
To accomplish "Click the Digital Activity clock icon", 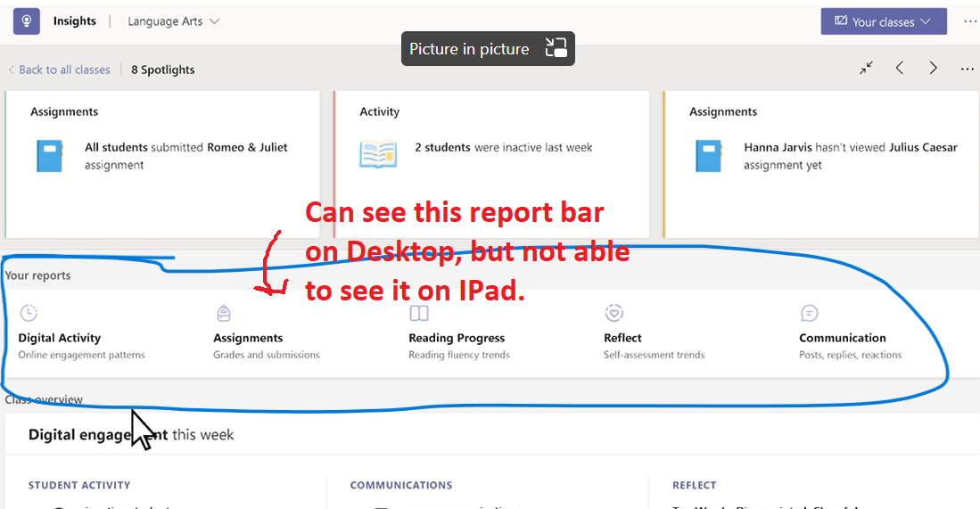I will (x=29, y=313).
